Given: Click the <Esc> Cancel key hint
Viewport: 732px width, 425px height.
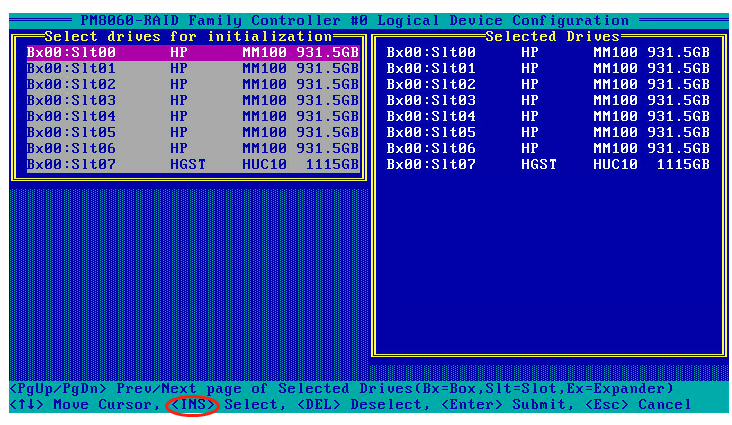Looking at the screenshot, I should [x=638, y=404].
